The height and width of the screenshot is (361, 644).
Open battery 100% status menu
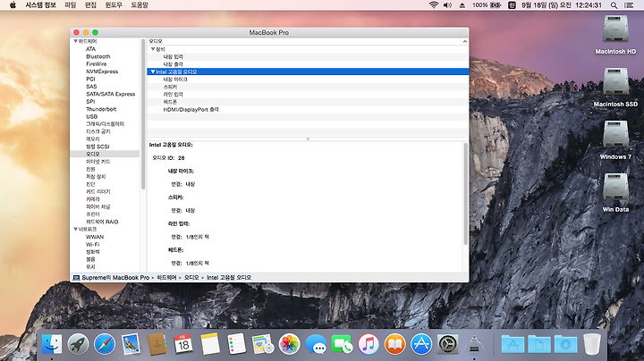(487, 5)
